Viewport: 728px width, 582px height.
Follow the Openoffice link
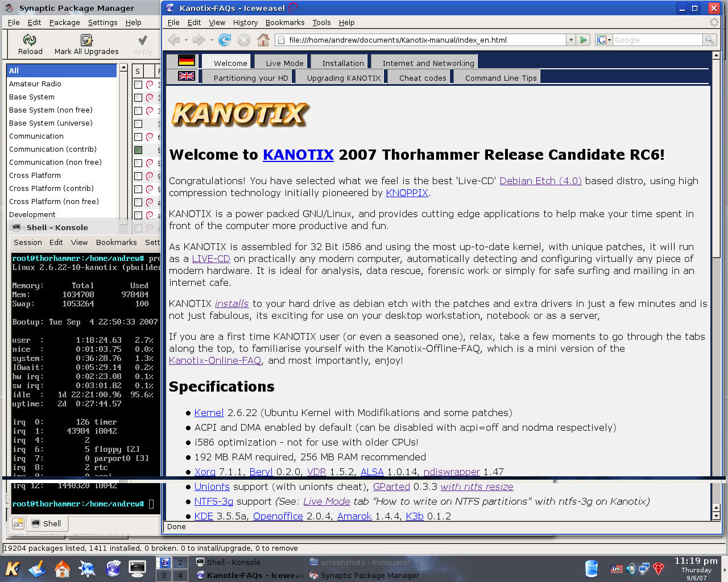click(x=278, y=516)
